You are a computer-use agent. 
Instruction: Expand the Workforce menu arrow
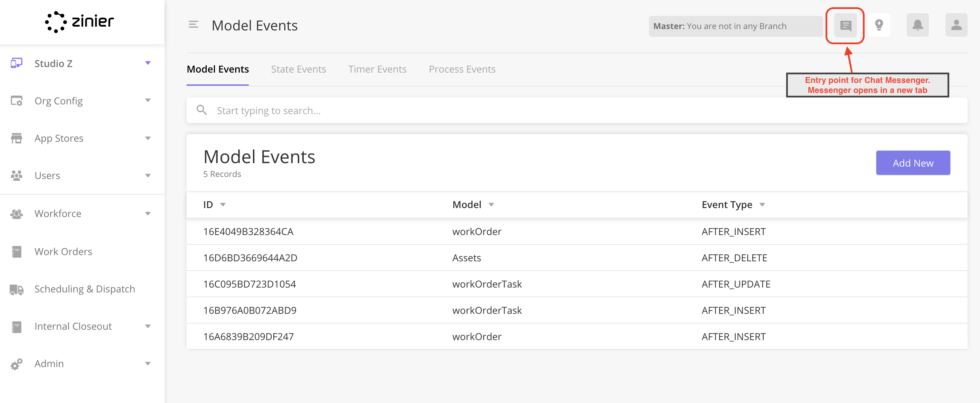(148, 214)
